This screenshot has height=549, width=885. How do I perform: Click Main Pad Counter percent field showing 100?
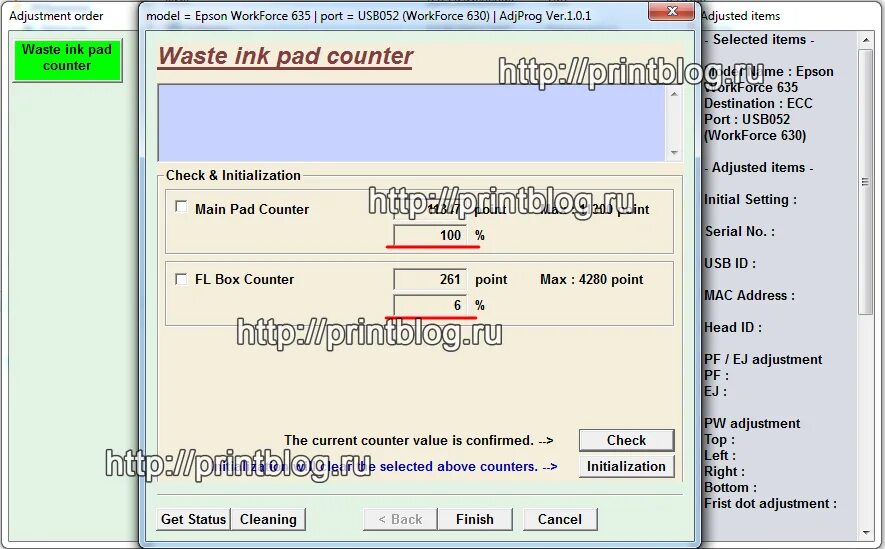coord(430,235)
